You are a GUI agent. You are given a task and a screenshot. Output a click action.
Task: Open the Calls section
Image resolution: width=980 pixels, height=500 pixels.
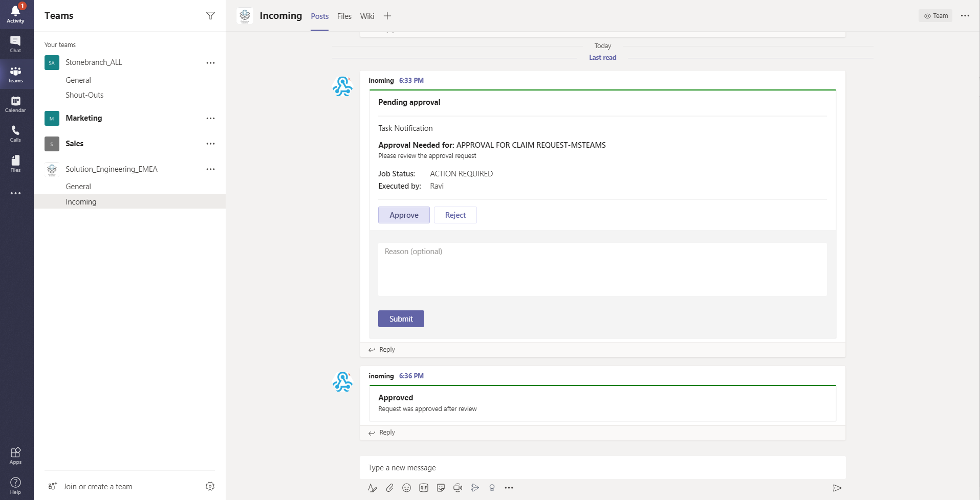(x=15, y=134)
